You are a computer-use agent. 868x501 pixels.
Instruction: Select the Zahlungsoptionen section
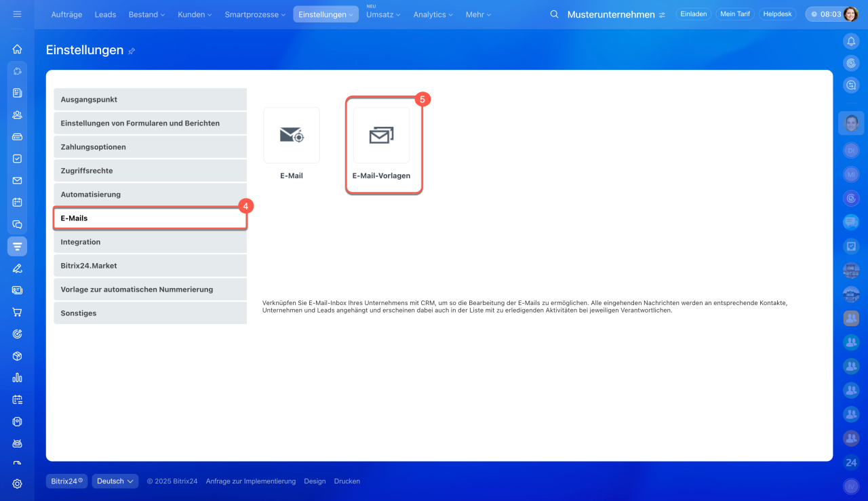(151, 147)
